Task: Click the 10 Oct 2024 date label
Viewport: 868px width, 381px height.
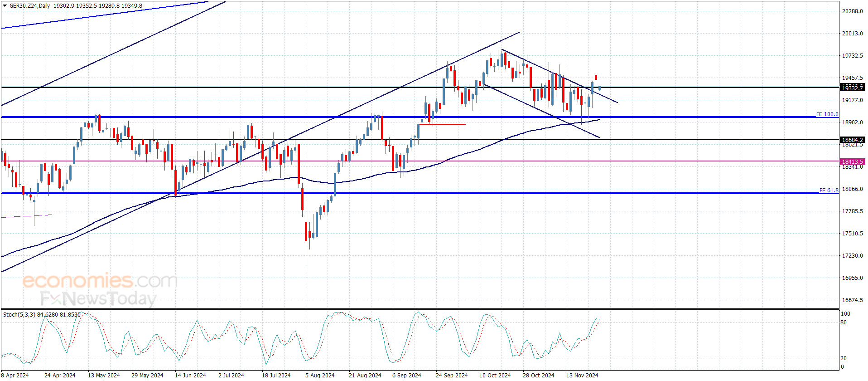Action: (x=495, y=375)
